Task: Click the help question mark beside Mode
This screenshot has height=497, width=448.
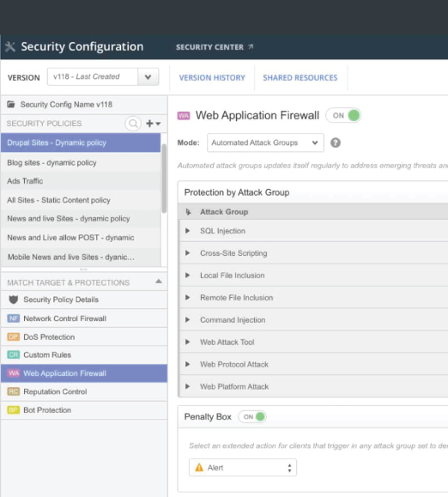Action: tap(336, 143)
